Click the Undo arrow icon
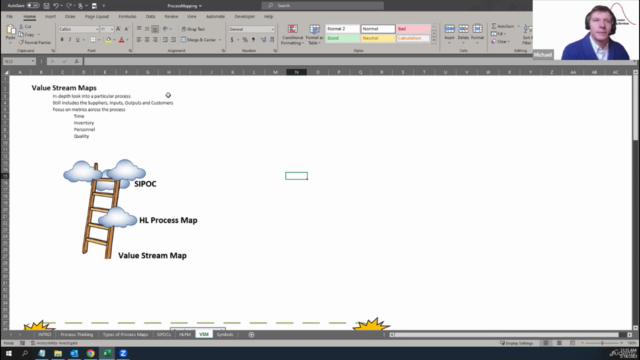 tap(56, 6)
